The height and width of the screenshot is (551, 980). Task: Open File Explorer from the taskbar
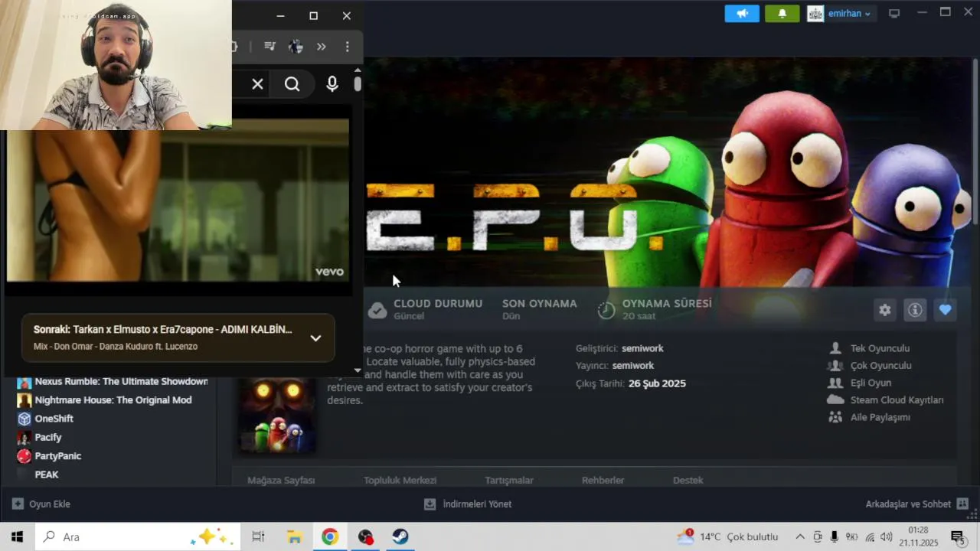coord(294,536)
